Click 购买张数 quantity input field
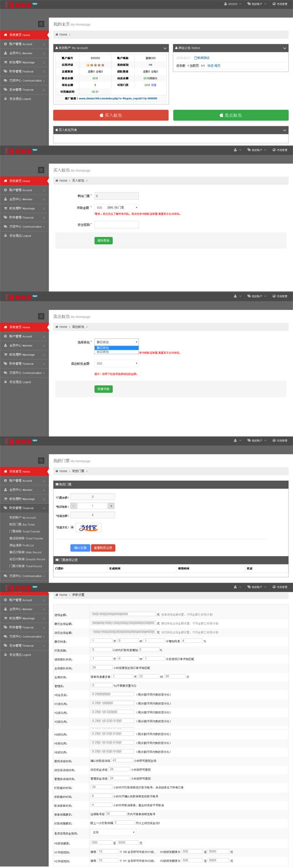Image resolution: width=293 pixels, height=868 pixels. (x=93, y=506)
